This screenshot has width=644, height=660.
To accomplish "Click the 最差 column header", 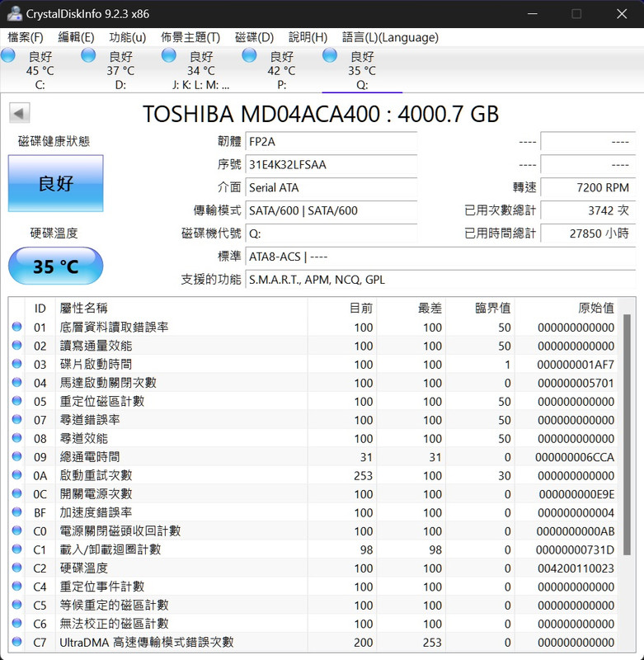I will (x=411, y=308).
